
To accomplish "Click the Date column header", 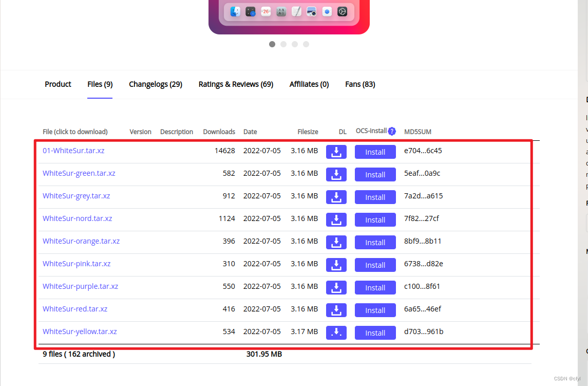I will pyautogui.click(x=250, y=132).
